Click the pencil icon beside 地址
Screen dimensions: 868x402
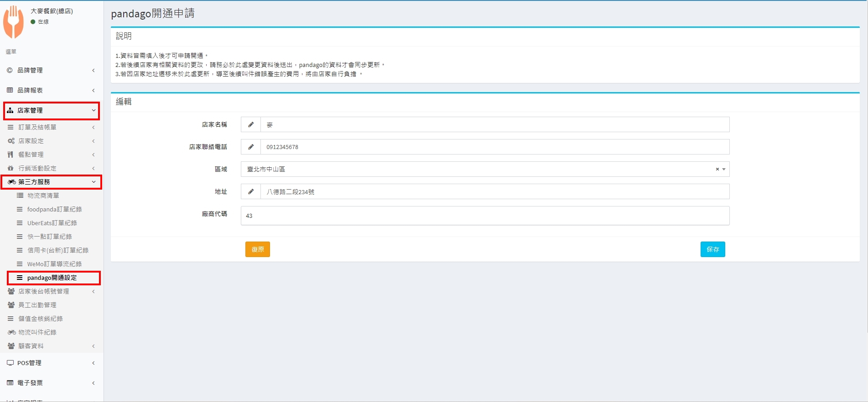pyautogui.click(x=251, y=192)
